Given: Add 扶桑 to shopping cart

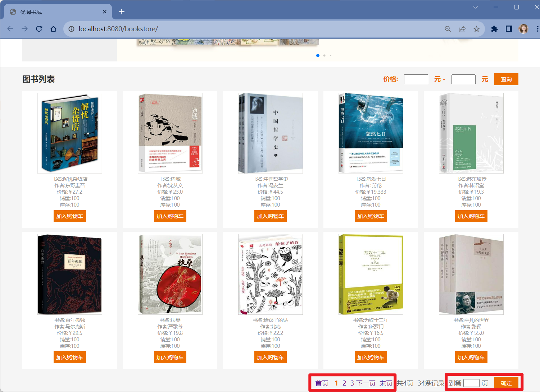Looking at the screenshot, I should pyautogui.click(x=170, y=358).
